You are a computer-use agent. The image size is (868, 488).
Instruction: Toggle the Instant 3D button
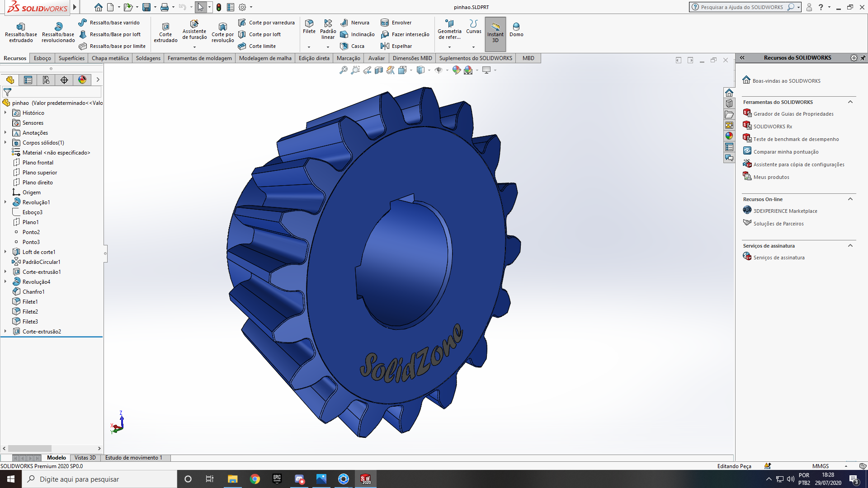point(495,31)
